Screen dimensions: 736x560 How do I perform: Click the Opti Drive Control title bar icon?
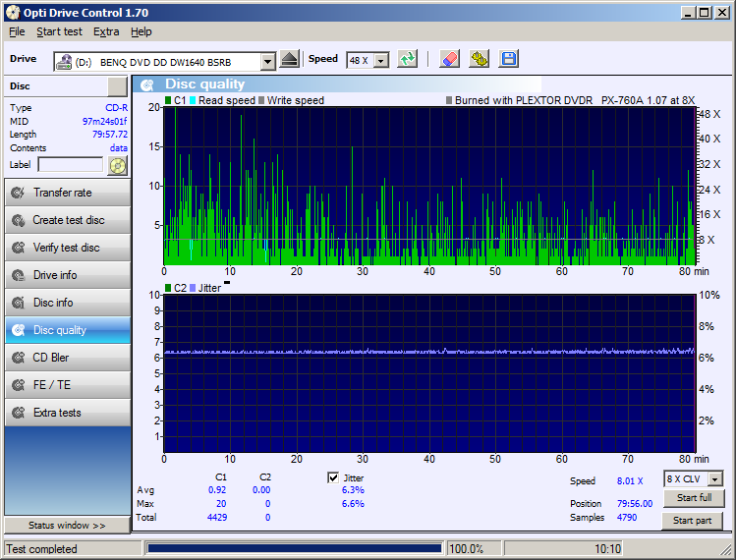[x=13, y=12]
